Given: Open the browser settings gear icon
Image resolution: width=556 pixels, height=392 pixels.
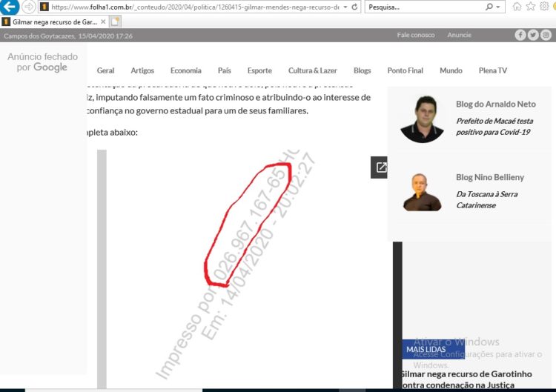Looking at the screenshot, I should (544, 7).
